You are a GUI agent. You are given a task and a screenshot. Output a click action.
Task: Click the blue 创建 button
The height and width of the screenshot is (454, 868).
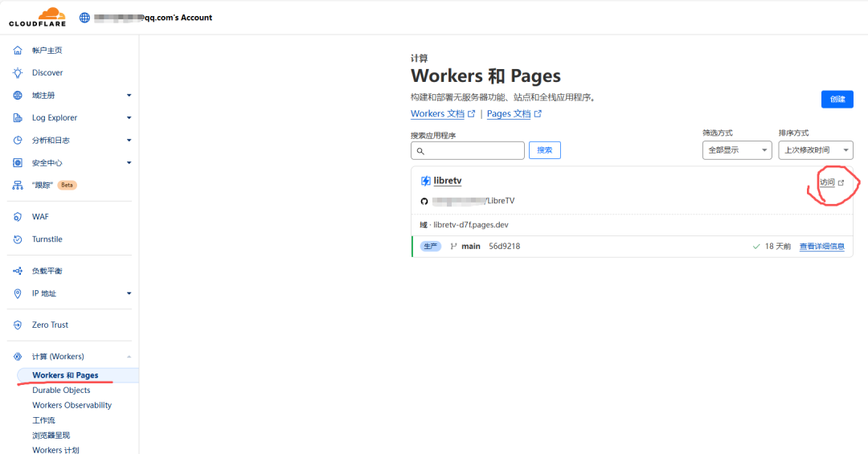[x=837, y=99]
